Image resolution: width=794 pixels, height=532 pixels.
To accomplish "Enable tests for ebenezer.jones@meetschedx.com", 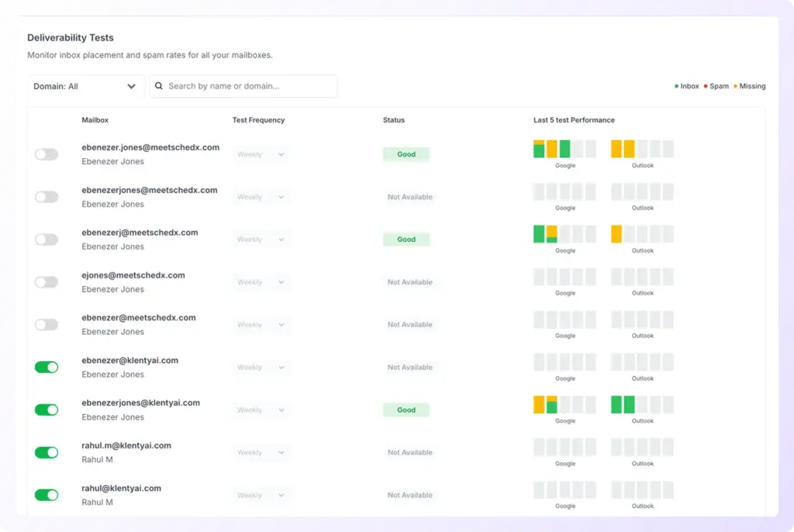I will click(x=47, y=154).
